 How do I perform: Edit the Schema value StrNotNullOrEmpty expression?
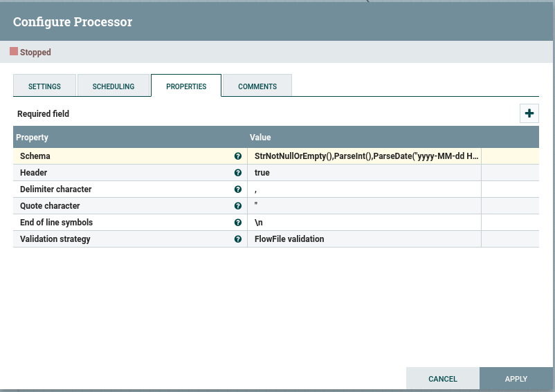[x=364, y=156]
